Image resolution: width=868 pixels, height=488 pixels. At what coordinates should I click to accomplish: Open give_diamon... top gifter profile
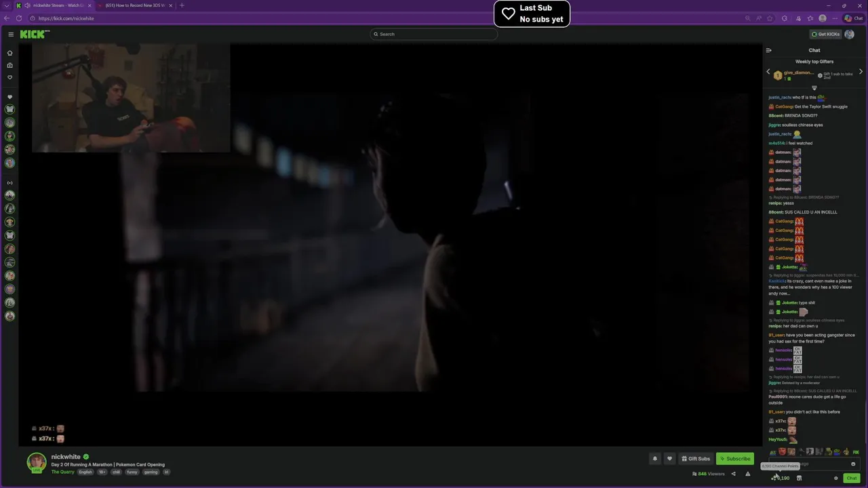click(799, 73)
